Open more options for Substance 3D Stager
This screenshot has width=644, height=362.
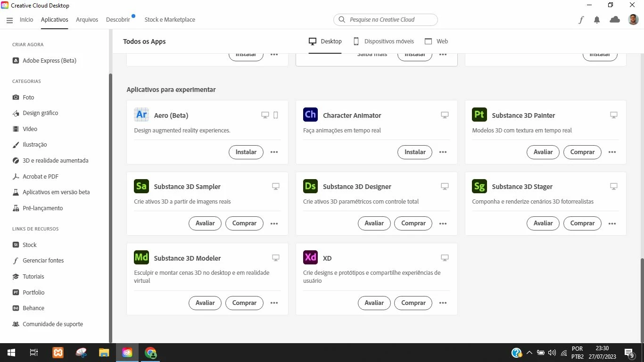(612, 223)
